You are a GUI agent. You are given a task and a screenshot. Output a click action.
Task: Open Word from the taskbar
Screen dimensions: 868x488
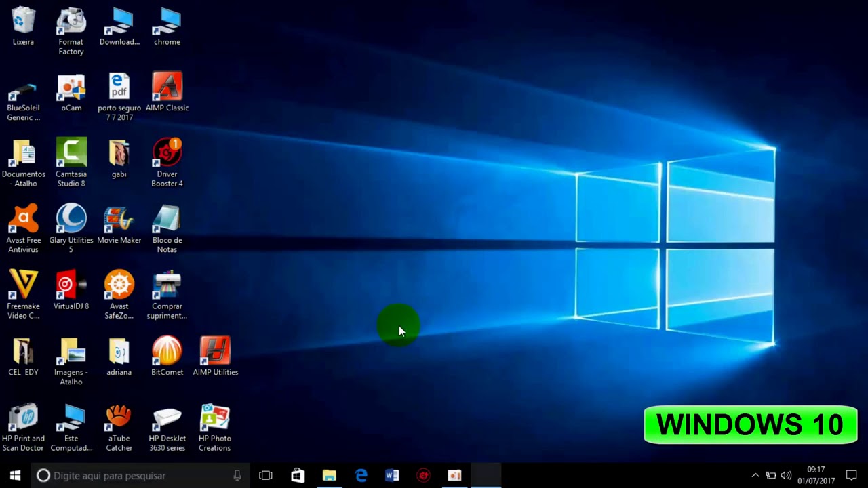click(x=392, y=475)
